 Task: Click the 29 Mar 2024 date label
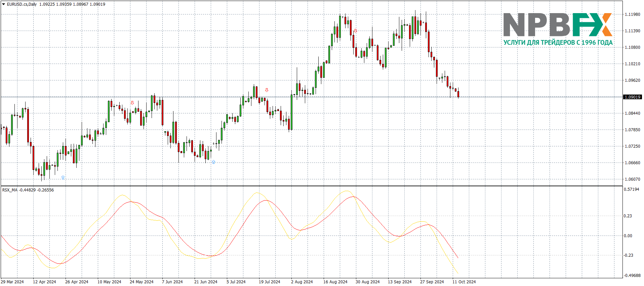(12, 282)
